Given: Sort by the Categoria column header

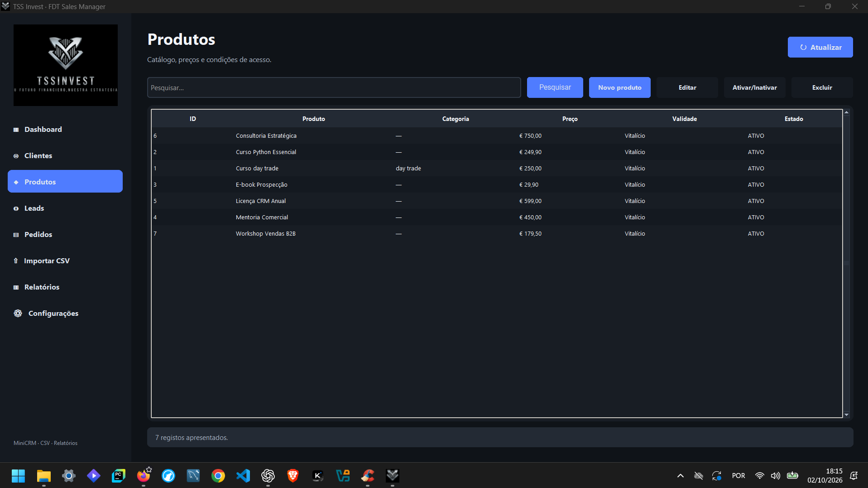Looking at the screenshot, I should coord(456,119).
